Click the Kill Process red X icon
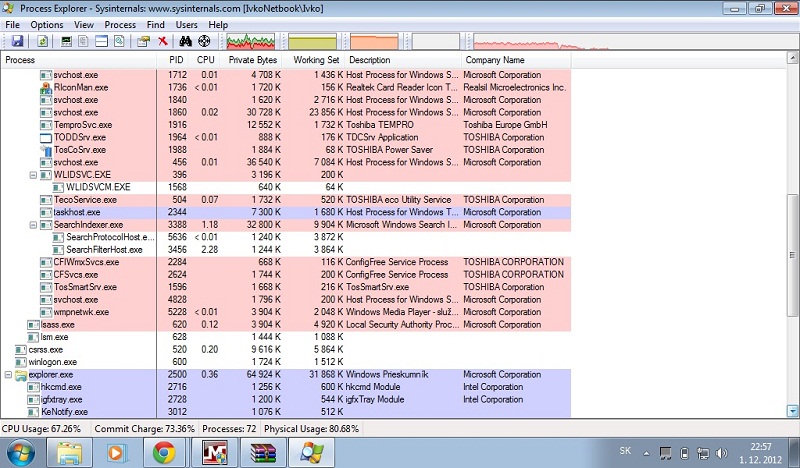The image size is (800, 468). [163, 41]
